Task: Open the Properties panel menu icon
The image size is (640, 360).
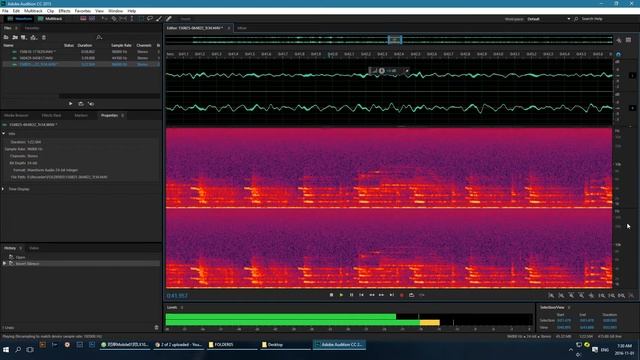Action: click(x=122, y=116)
